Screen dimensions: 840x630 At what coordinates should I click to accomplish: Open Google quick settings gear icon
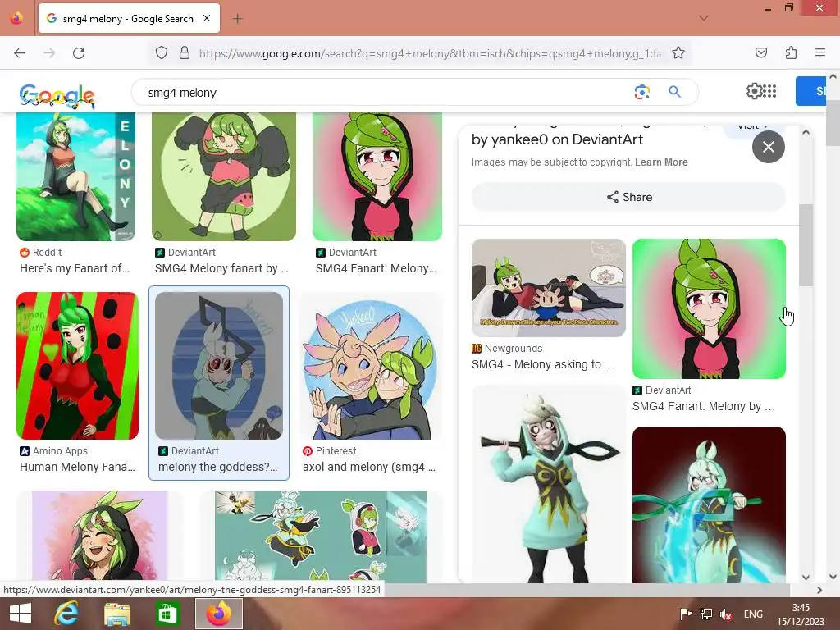[x=753, y=91]
